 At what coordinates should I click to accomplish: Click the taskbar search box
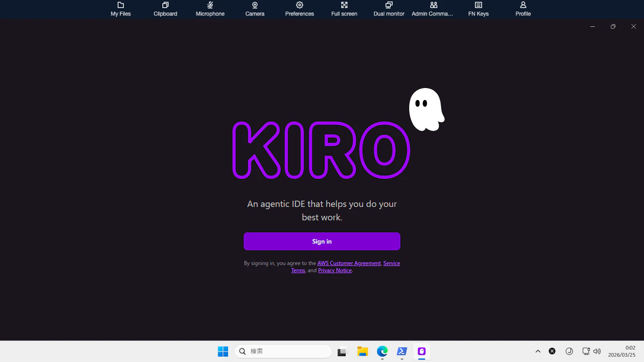click(283, 351)
